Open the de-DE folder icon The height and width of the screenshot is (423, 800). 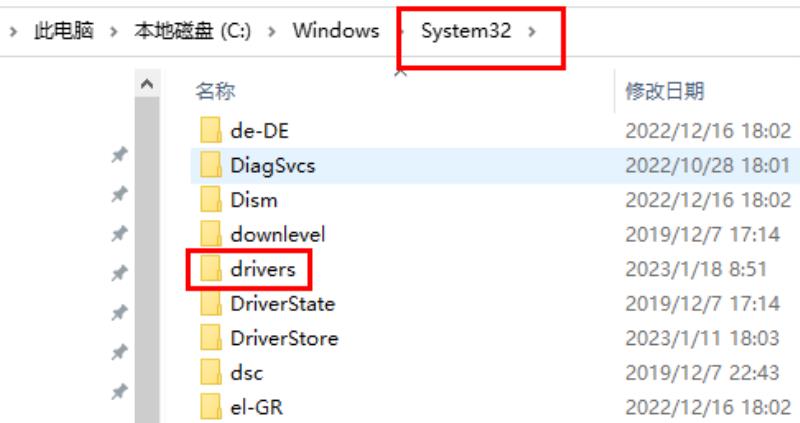click(211, 130)
